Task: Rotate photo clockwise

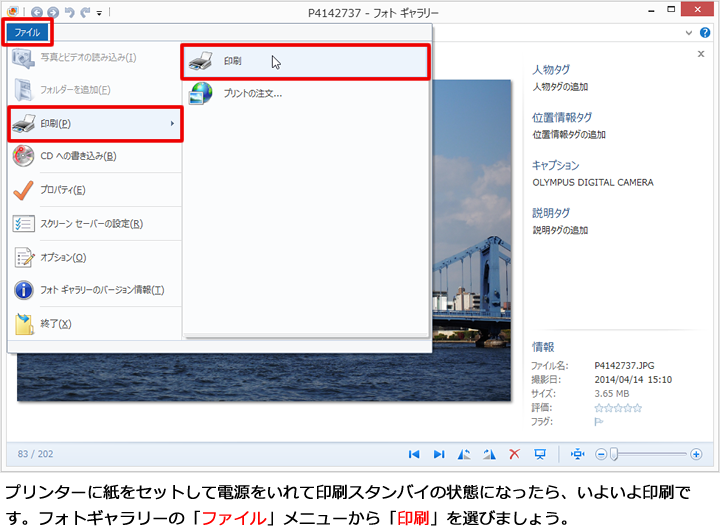Action: click(x=489, y=454)
